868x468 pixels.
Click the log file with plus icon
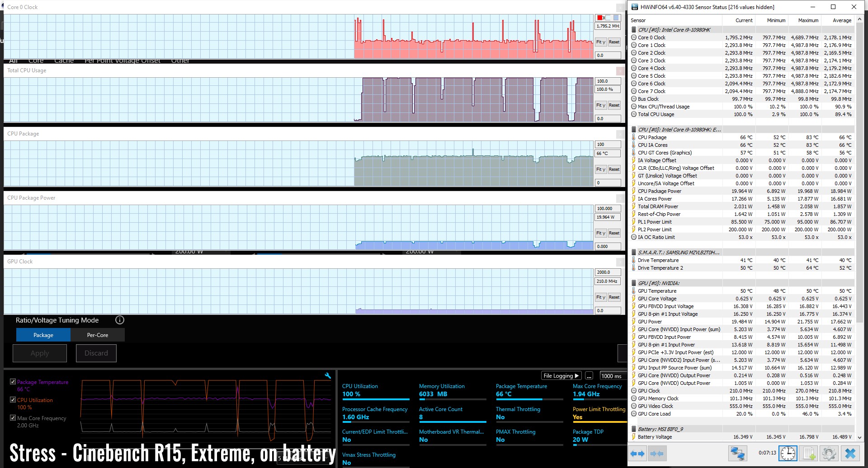point(809,454)
